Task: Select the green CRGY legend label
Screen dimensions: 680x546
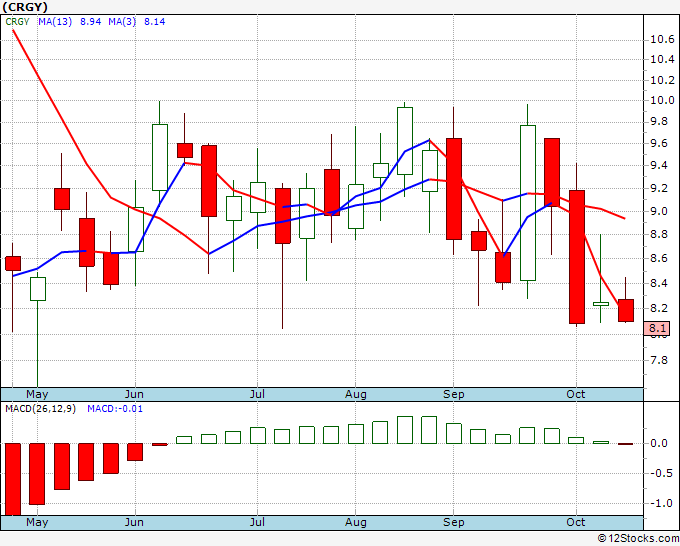Action: [17, 22]
